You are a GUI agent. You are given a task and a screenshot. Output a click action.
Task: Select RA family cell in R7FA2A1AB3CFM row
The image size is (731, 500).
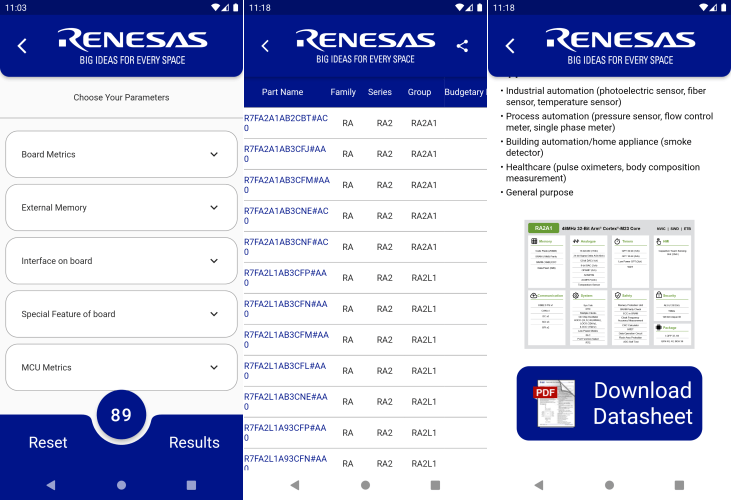pos(348,185)
